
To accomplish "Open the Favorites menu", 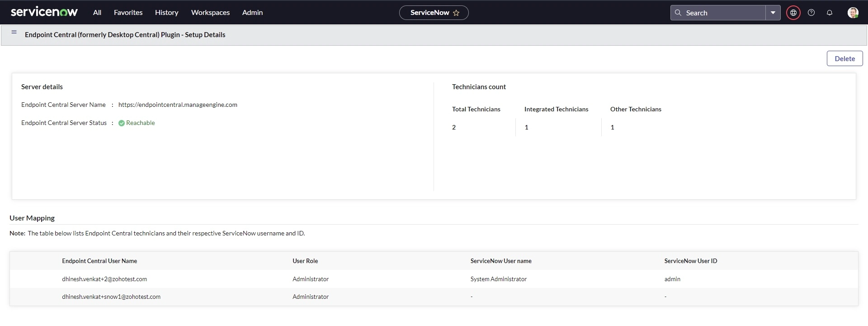I will (x=128, y=13).
